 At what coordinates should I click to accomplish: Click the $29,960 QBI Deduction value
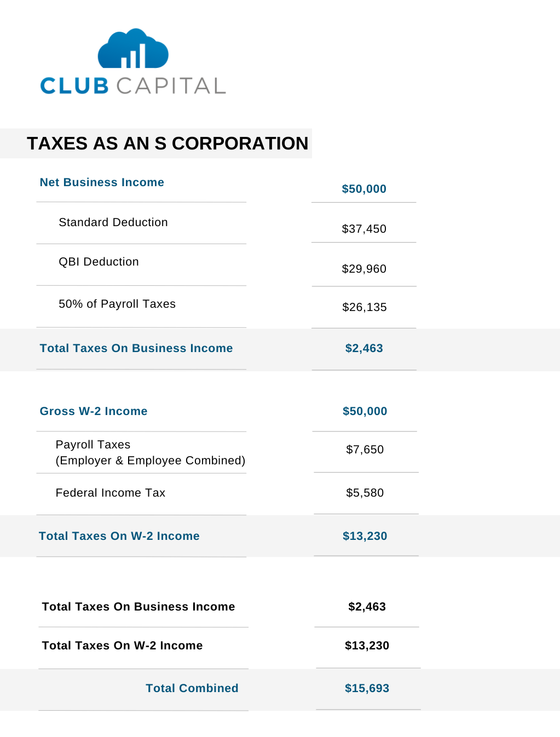tap(364, 269)
